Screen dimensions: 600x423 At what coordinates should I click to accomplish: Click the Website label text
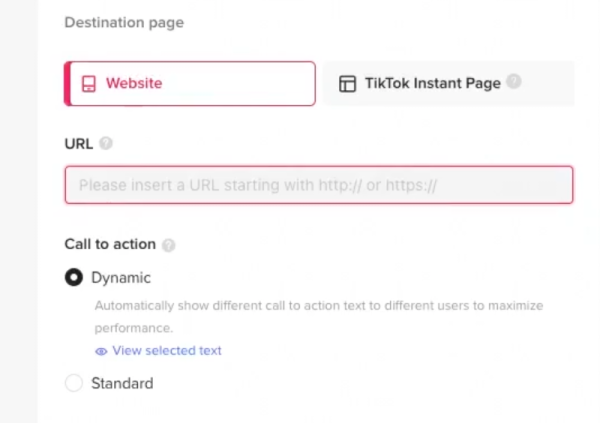(x=134, y=83)
